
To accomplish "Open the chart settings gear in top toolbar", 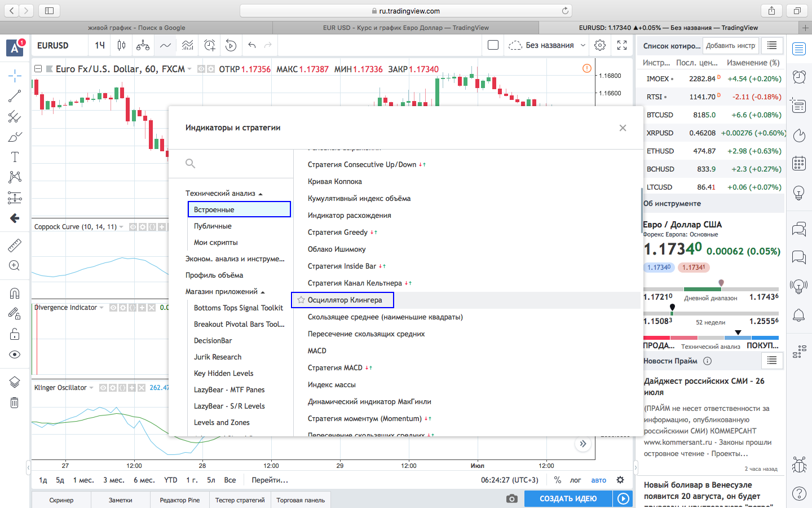I will (x=600, y=45).
